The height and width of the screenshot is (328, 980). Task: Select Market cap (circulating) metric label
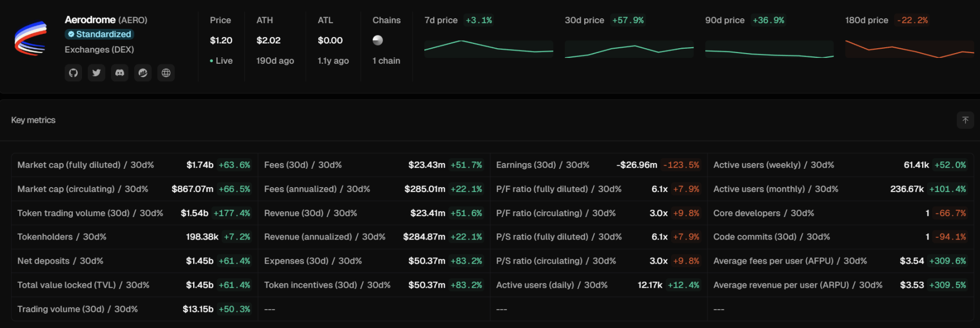[83, 189]
